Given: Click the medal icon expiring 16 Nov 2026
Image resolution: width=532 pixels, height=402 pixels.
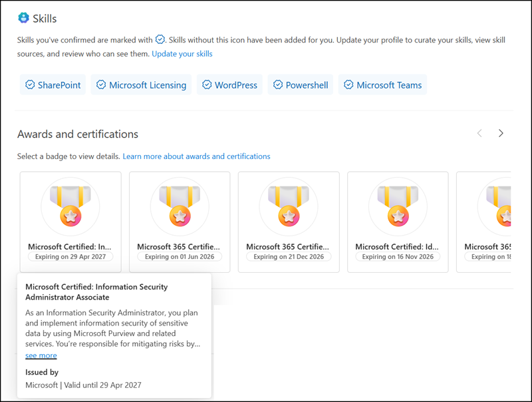Looking at the screenshot, I should pos(398,206).
